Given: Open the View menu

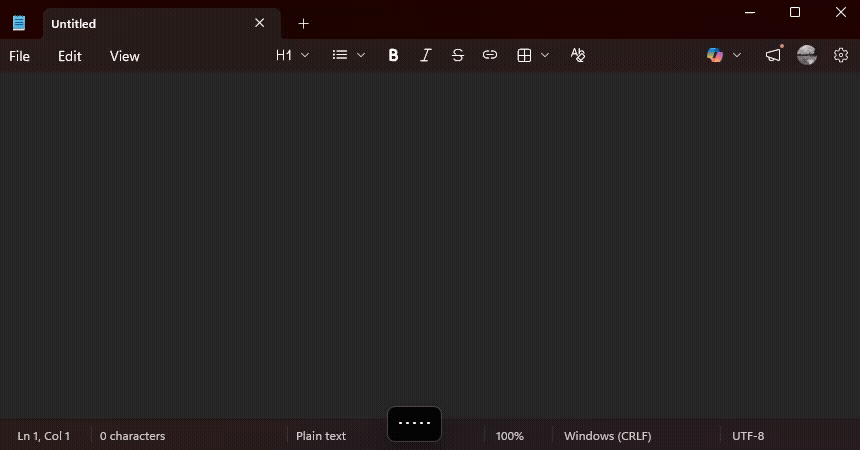Looking at the screenshot, I should tap(125, 56).
